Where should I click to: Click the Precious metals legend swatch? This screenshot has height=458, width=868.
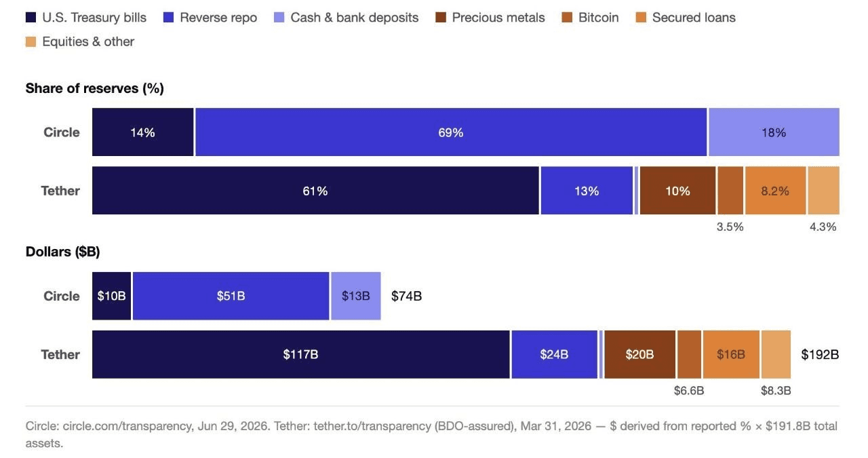tap(441, 18)
